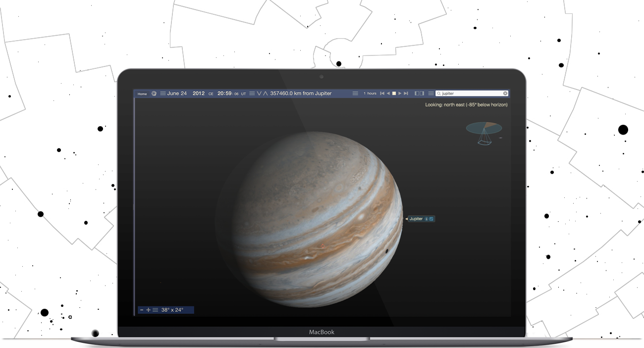Click the left edge side pane handle

134,207
